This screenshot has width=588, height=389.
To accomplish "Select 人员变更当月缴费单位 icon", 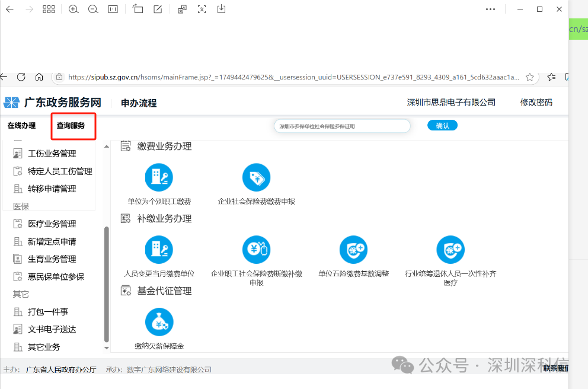I will [x=158, y=250].
